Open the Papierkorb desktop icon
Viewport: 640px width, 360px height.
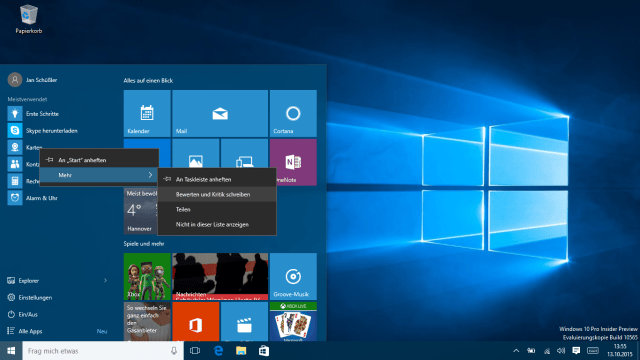(x=29, y=19)
